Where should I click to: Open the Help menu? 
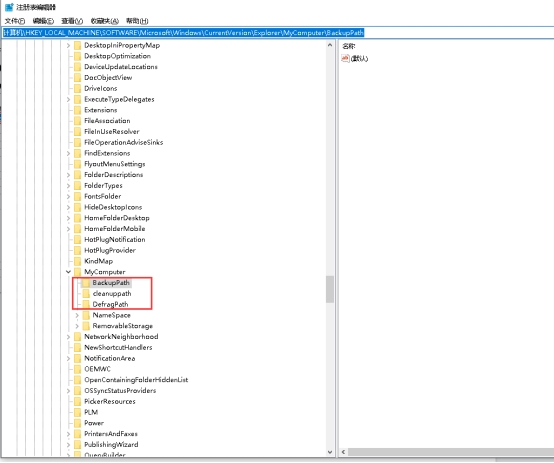[137, 21]
